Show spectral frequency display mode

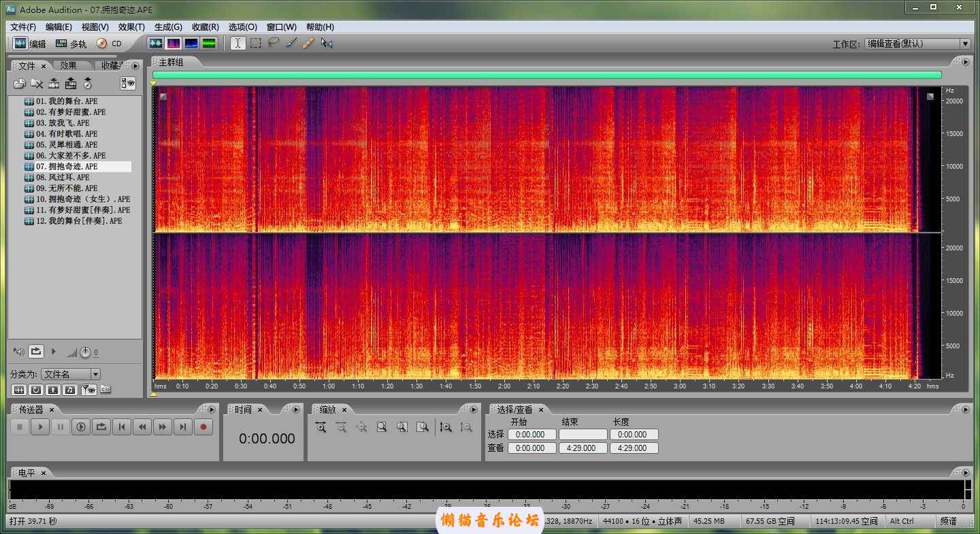pos(174,43)
